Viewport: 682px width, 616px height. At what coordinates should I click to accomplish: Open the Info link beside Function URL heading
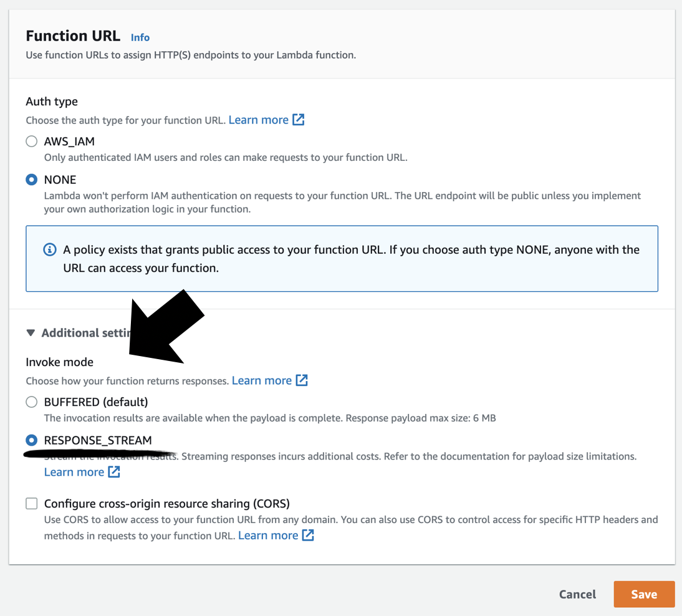(x=140, y=37)
